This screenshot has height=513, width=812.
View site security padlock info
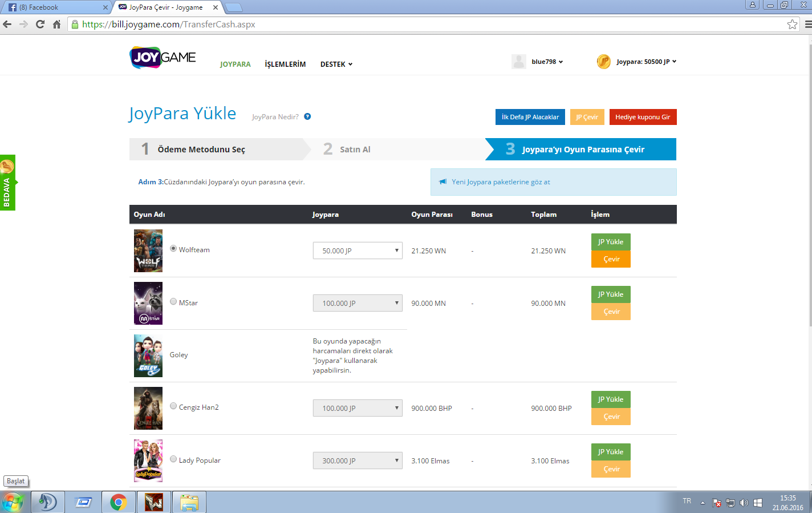(x=75, y=24)
